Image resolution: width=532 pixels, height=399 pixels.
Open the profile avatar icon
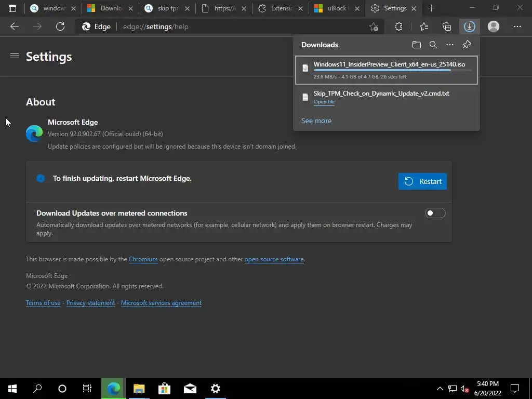point(494,26)
